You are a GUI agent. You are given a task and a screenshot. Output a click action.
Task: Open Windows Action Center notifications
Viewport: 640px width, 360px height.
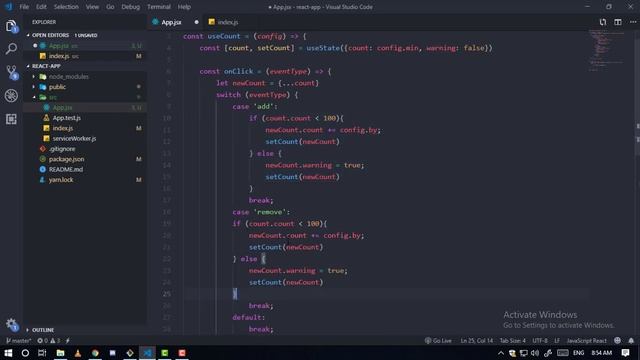click(625, 353)
